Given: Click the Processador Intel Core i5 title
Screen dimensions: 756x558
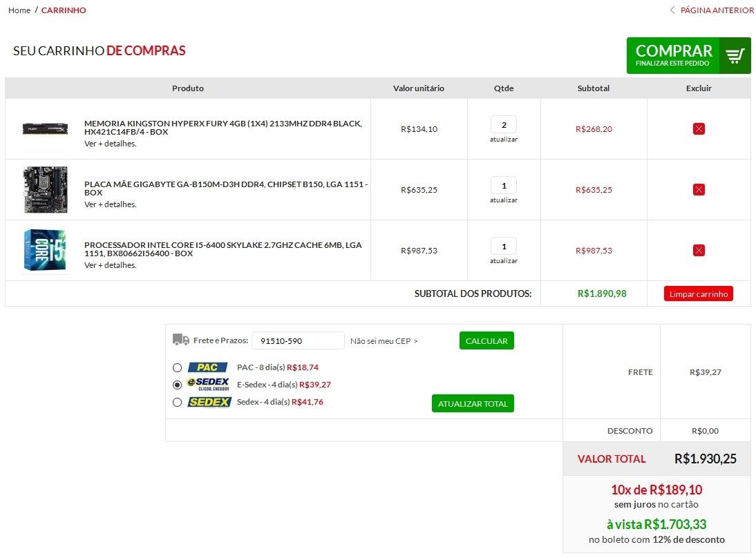Looking at the screenshot, I should coord(223,249).
